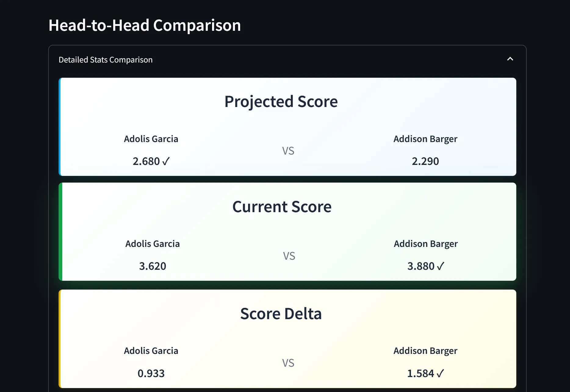Screen dimensions: 570x392
Task: Click the yellow accent bar on Score Delta
Action: [x=61, y=338]
